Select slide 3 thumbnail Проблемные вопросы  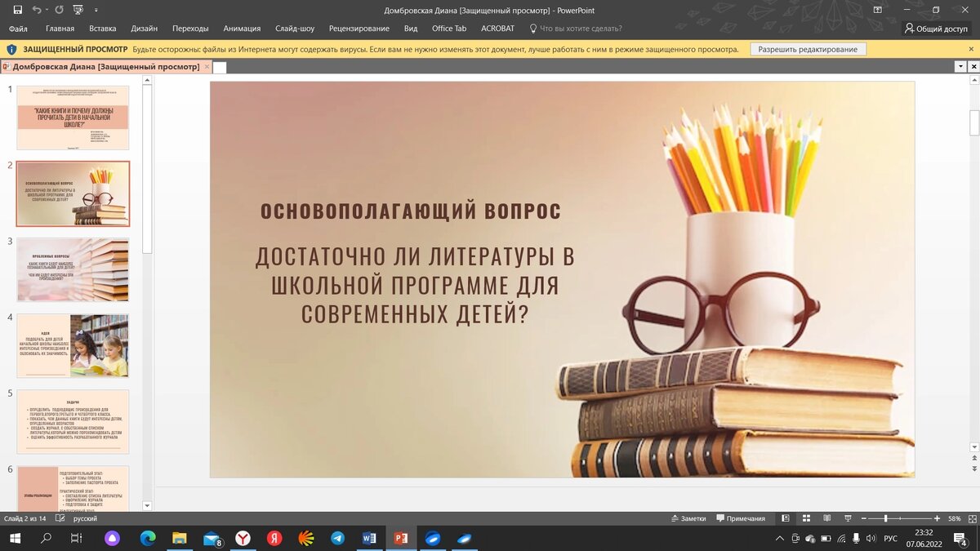pyautogui.click(x=73, y=269)
